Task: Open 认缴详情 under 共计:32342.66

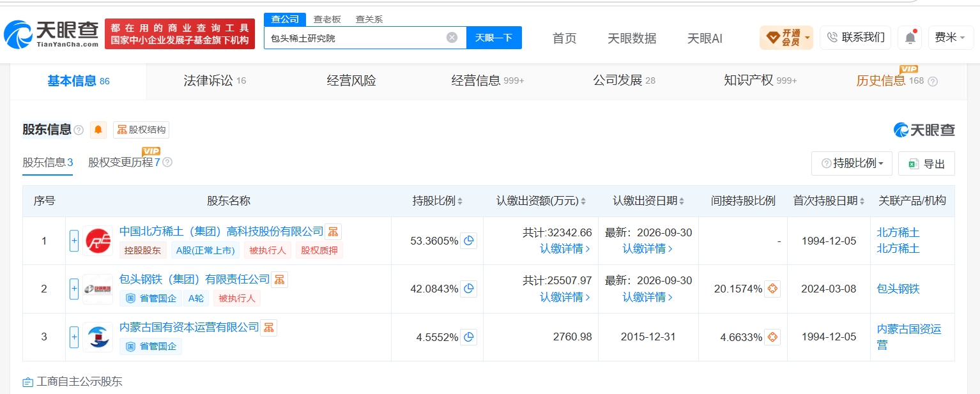Action: 565,248
